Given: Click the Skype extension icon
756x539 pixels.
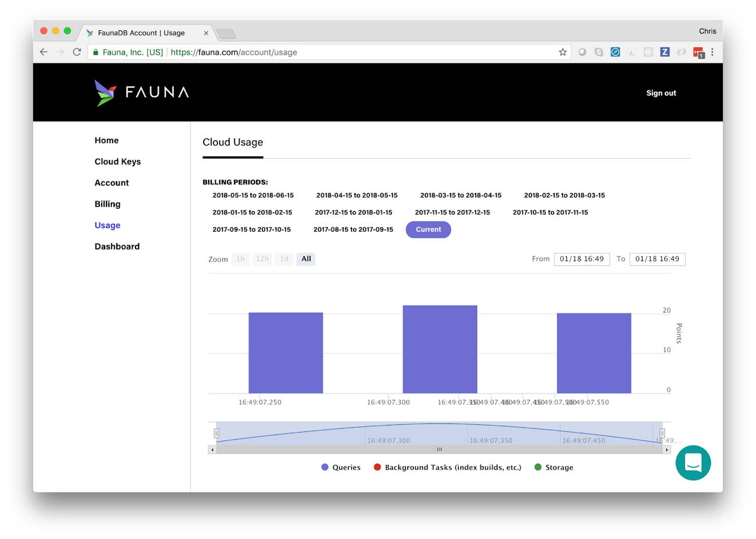Looking at the screenshot, I should click(598, 52).
